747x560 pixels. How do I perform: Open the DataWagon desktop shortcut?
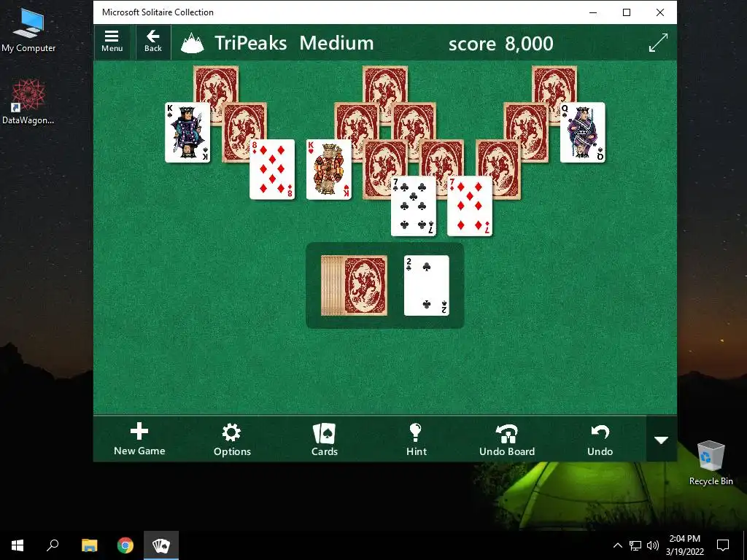tap(28, 102)
